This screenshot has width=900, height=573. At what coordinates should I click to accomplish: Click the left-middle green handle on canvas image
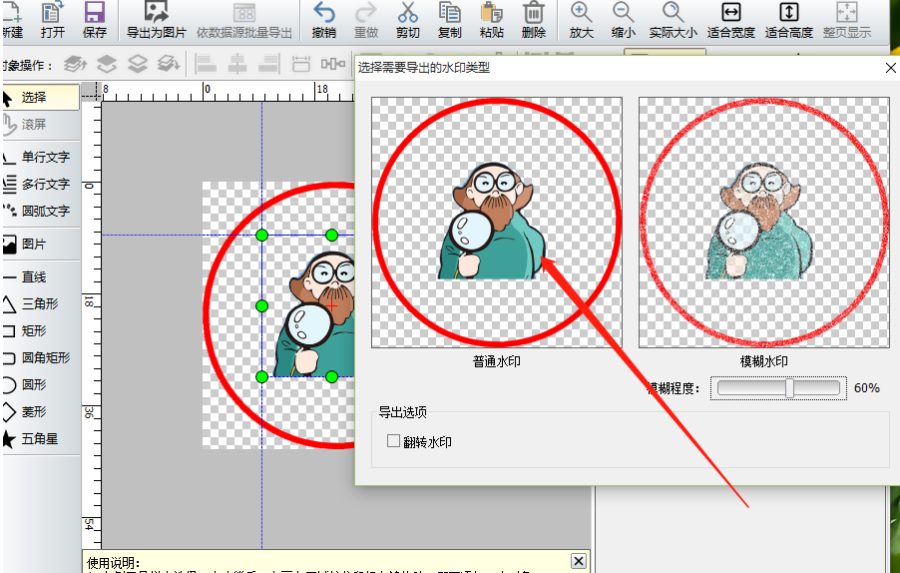pyautogui.click(x=262, y=306)
